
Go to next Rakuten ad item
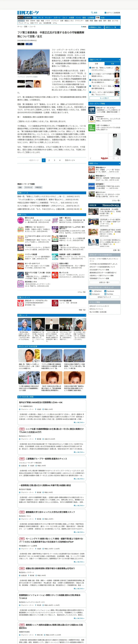point(118,158)
